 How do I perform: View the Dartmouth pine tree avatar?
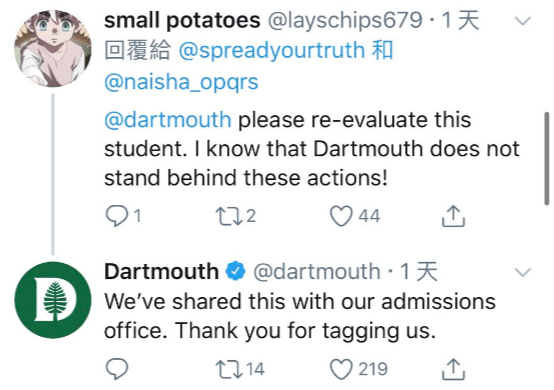pos(53,300)
